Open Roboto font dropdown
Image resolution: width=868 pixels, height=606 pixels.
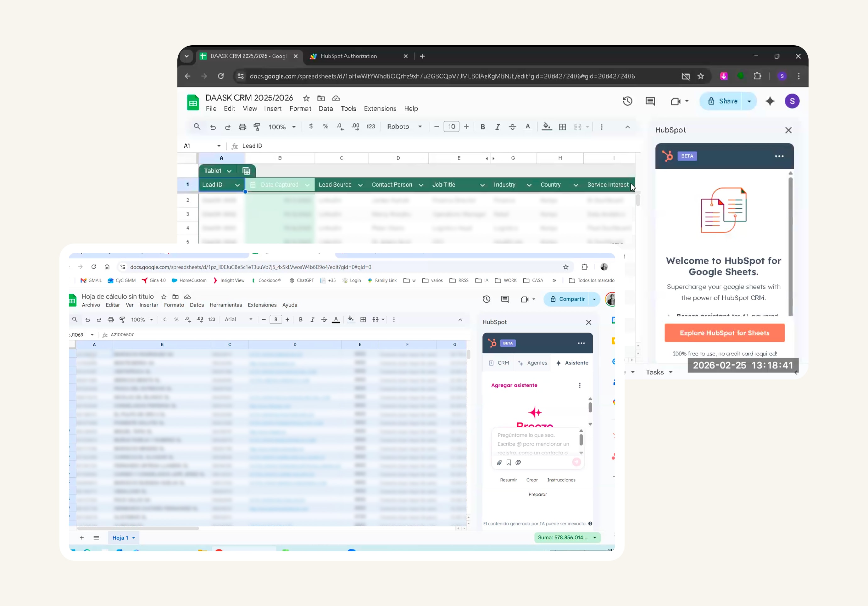404,127
